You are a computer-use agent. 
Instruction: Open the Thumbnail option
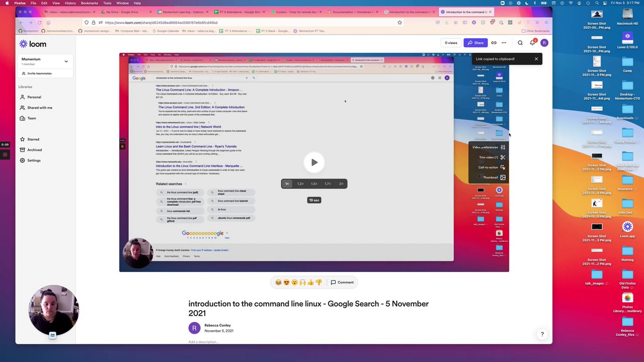pyautogui.click(x=494, y=177)
